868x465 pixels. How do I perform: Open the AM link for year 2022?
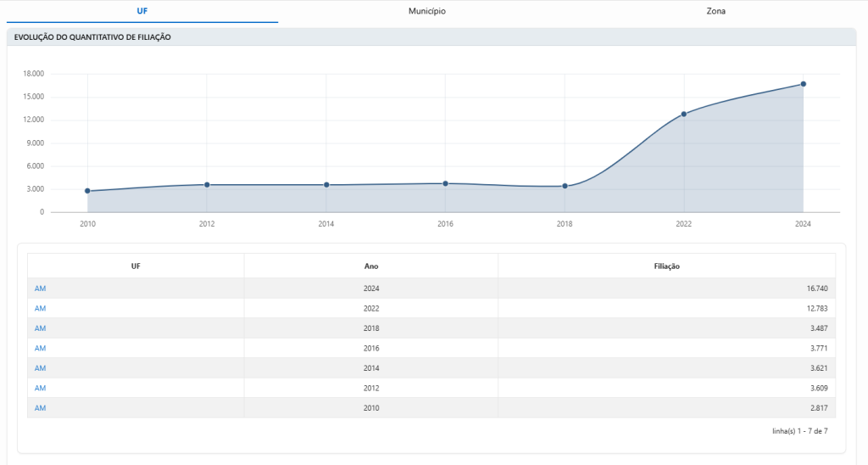pos(40,308)
